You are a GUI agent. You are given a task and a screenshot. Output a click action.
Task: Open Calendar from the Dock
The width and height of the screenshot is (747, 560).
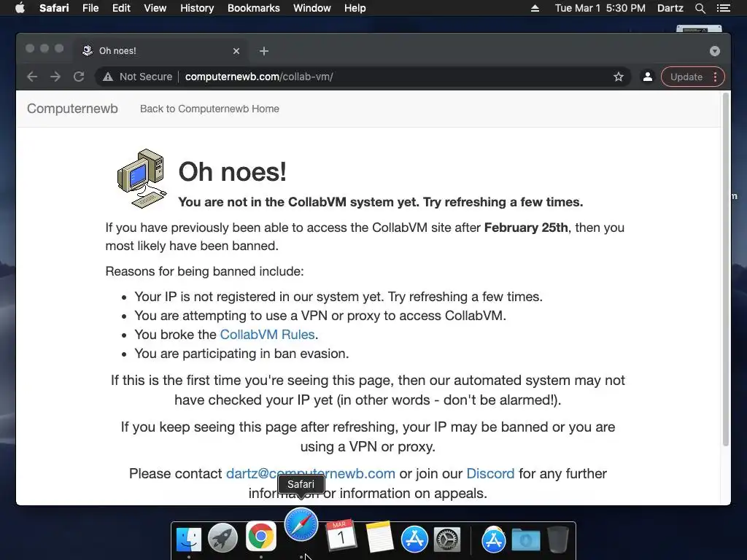click(341, 536)
